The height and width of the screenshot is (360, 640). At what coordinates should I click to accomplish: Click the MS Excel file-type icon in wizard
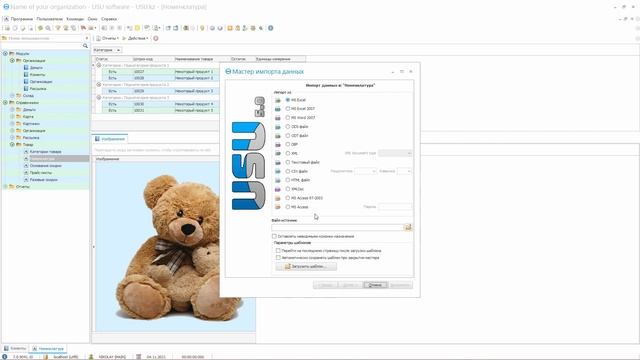278,100
